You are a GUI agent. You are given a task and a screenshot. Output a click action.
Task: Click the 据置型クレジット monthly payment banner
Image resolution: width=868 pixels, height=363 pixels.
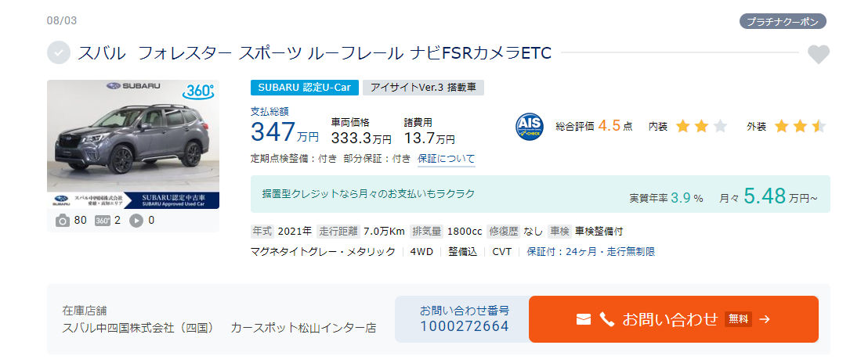coord(541,194)
